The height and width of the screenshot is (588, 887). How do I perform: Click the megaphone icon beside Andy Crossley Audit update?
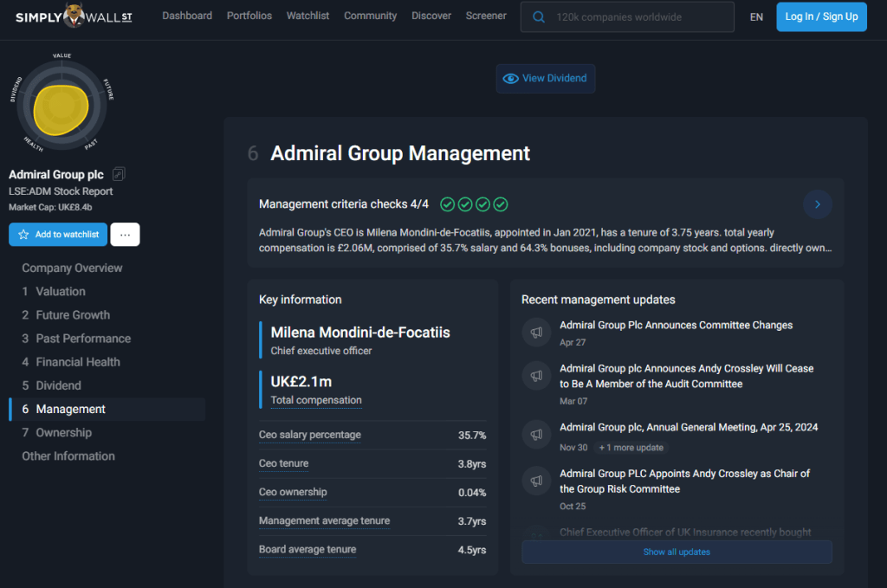pyautogui.click(x=536, y=376)
